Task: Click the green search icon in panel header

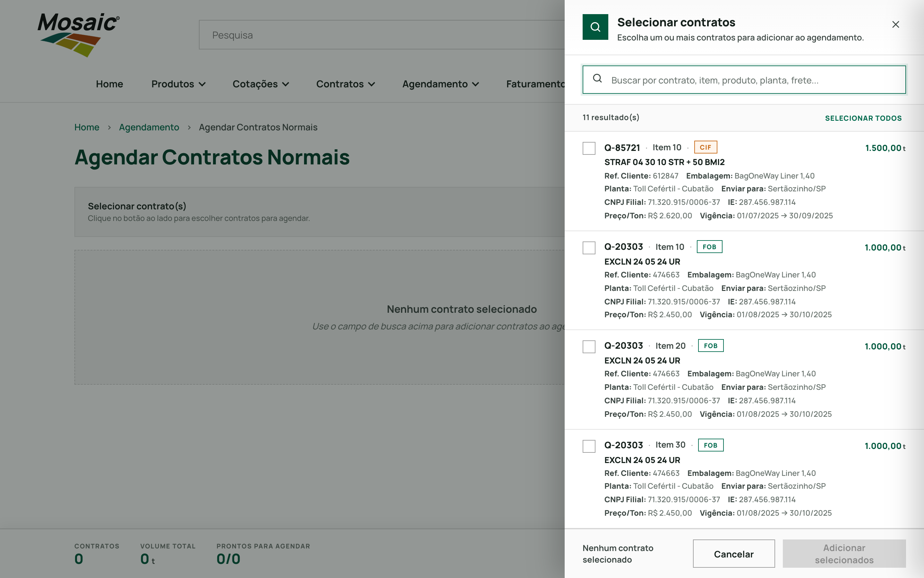Action: point(595,27)
